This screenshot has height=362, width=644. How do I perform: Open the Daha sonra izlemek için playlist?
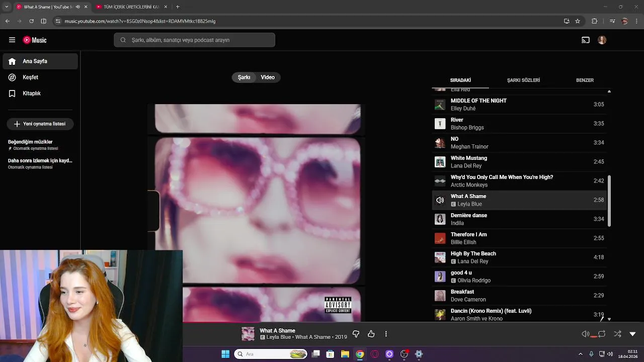coord(40,163)
